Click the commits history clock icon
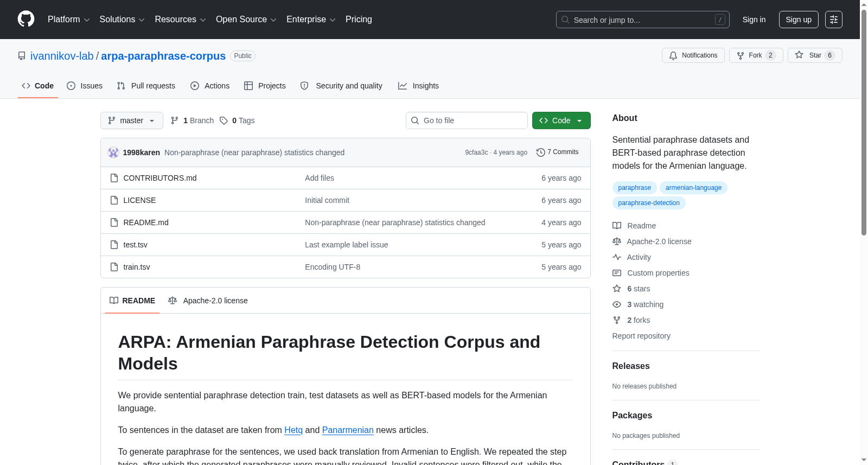 click(x=540, y=152)
